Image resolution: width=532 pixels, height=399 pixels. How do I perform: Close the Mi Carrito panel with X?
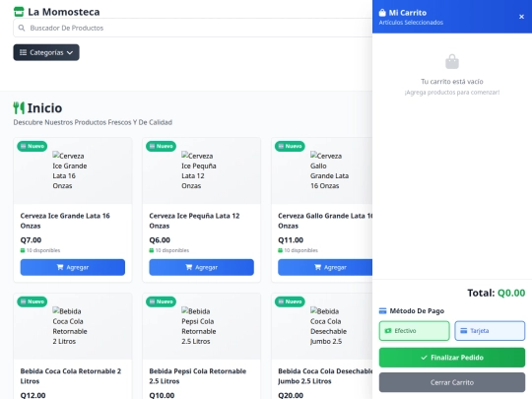(x=521, y=17)
